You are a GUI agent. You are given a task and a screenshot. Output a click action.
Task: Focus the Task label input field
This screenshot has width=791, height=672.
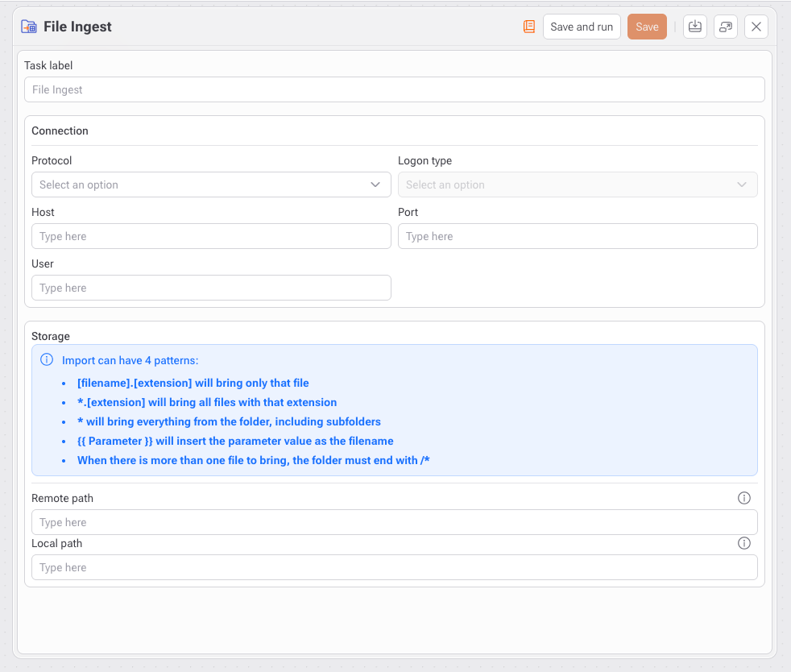pos(394,89)
